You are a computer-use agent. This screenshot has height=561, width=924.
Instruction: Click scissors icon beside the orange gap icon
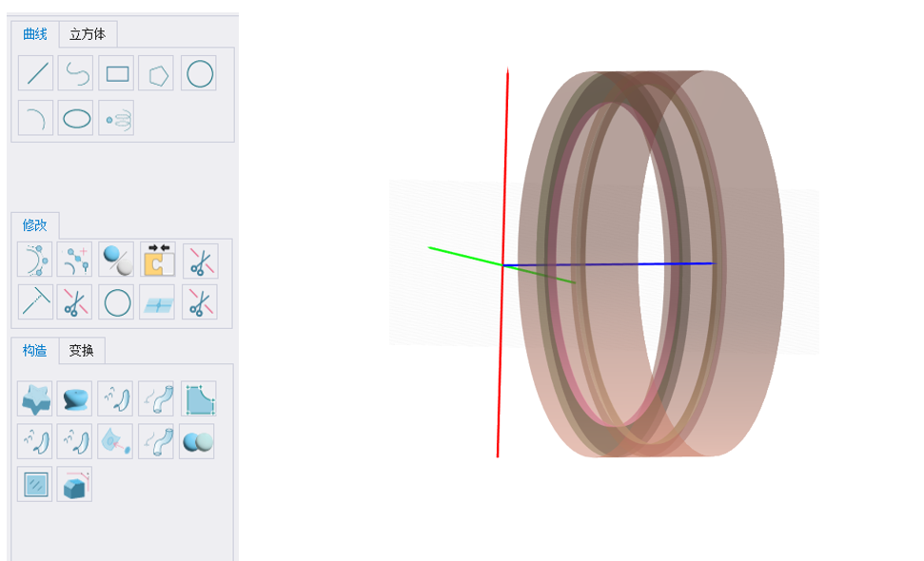(201, 261)
